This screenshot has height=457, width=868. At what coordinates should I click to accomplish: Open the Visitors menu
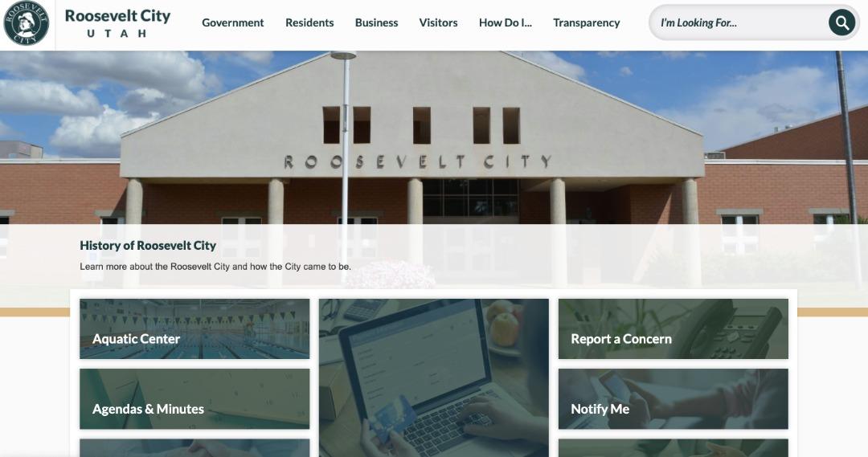tap(438, 22)
